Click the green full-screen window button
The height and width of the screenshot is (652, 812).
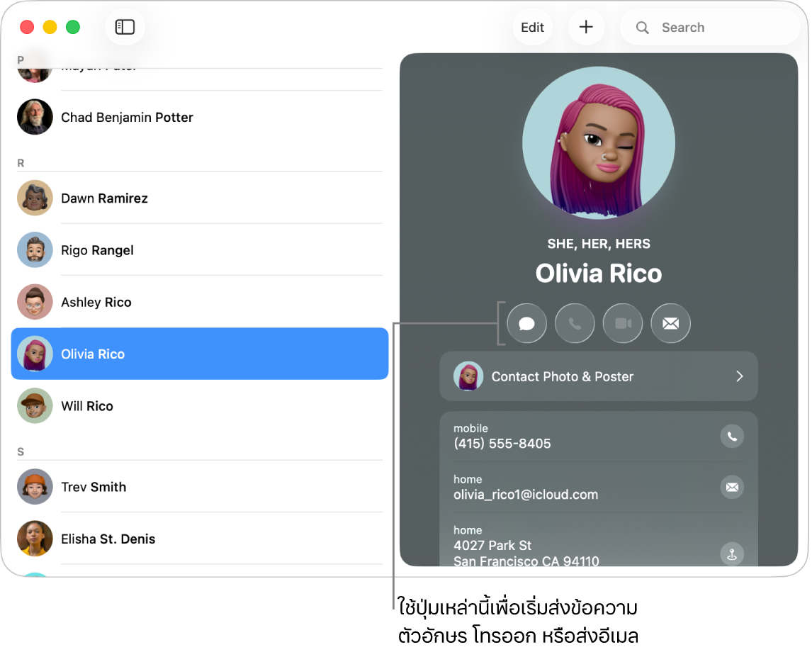tap(73, 27)
